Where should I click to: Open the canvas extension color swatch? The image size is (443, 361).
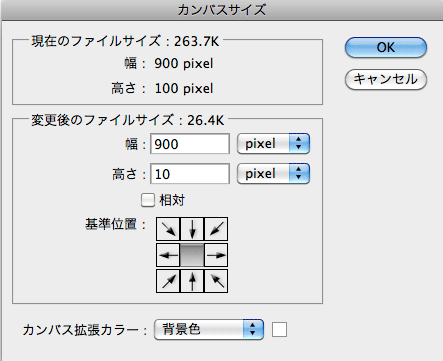click(279, 329)
